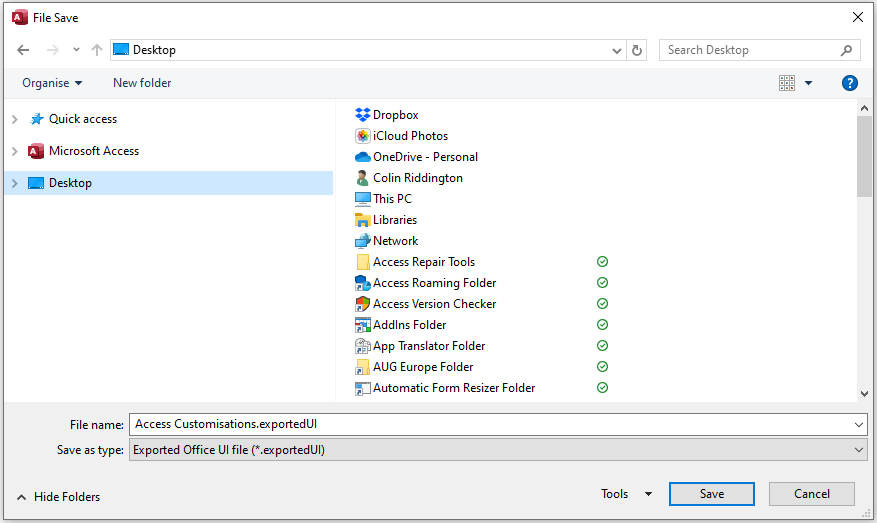Select AUG Europe Folder shortcut icon
Viewport: 877px width, 523px height.
click(362, 367)
